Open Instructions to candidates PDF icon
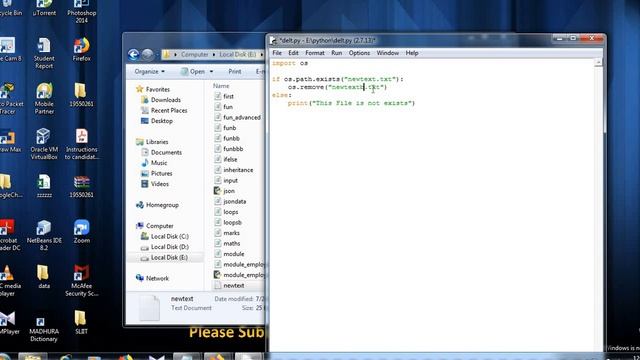This screenshot has width=640, height=360. pyautogui.click(x=81, y=144)
